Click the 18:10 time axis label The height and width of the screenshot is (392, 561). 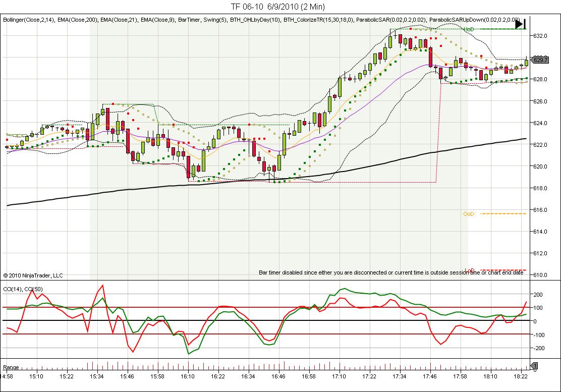coord(490,376)
